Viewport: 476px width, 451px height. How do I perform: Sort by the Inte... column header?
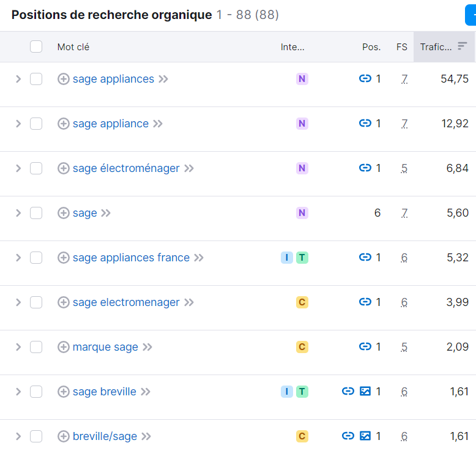pyautogui.click(x=292, y=47)
